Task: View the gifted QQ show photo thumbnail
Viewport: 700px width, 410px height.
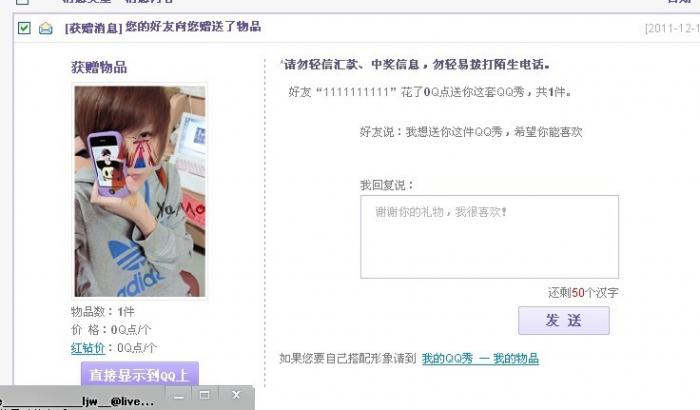Action: [x=140, y=191]
